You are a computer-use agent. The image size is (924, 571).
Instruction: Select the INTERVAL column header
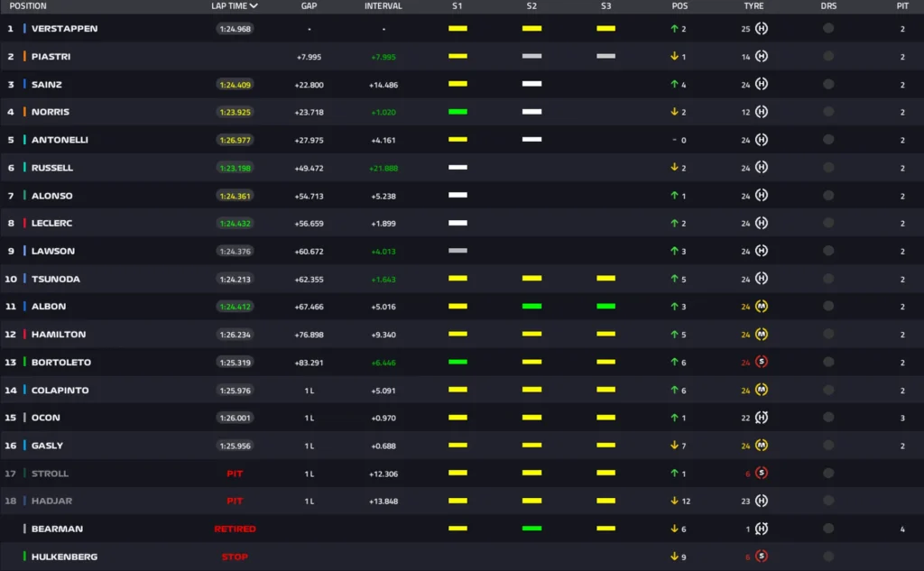[x=383, y=5]
